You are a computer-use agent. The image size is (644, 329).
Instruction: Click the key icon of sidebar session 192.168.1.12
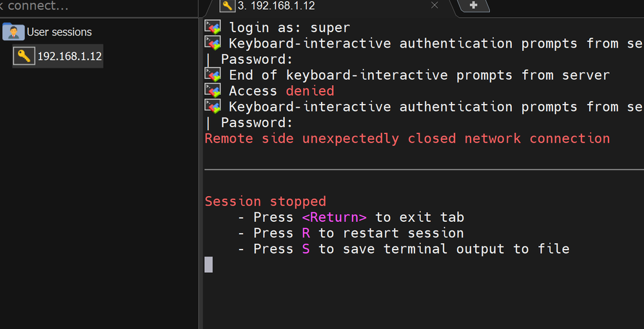[x=24, y=56]
